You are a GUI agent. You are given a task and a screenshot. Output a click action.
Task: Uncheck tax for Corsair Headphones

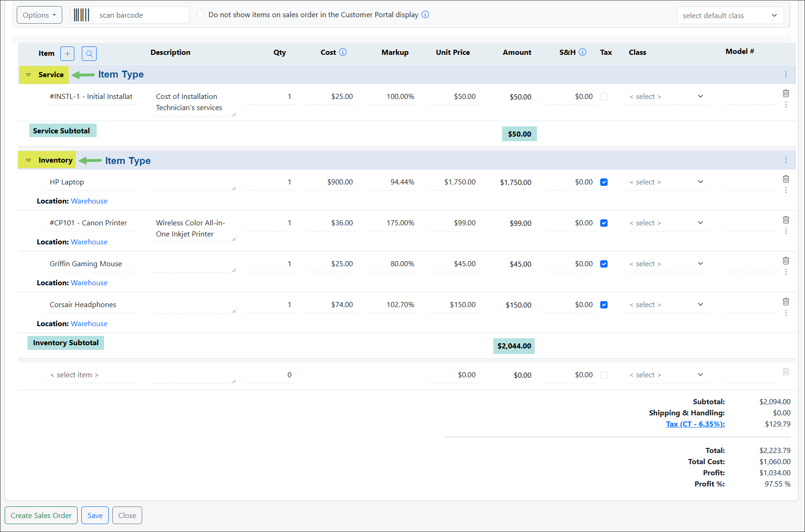point(604,305)
